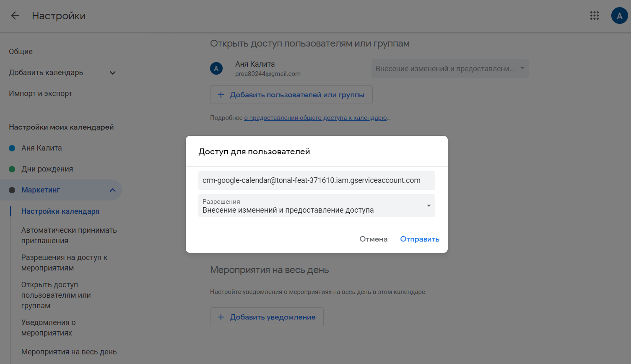Open permissions dropdown for Аня Калита
631x364 pixels.
pos(449,69)
